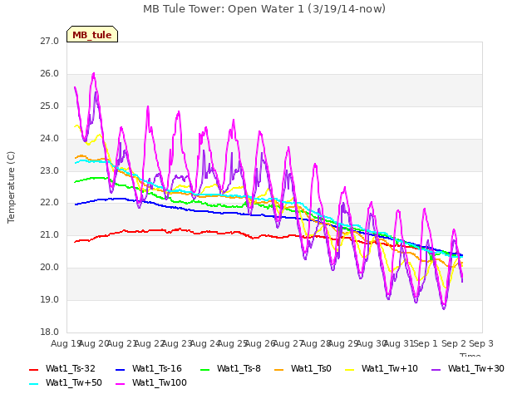
Task: Click the 24.0 y-axis tick label
Action: point(49,139)
